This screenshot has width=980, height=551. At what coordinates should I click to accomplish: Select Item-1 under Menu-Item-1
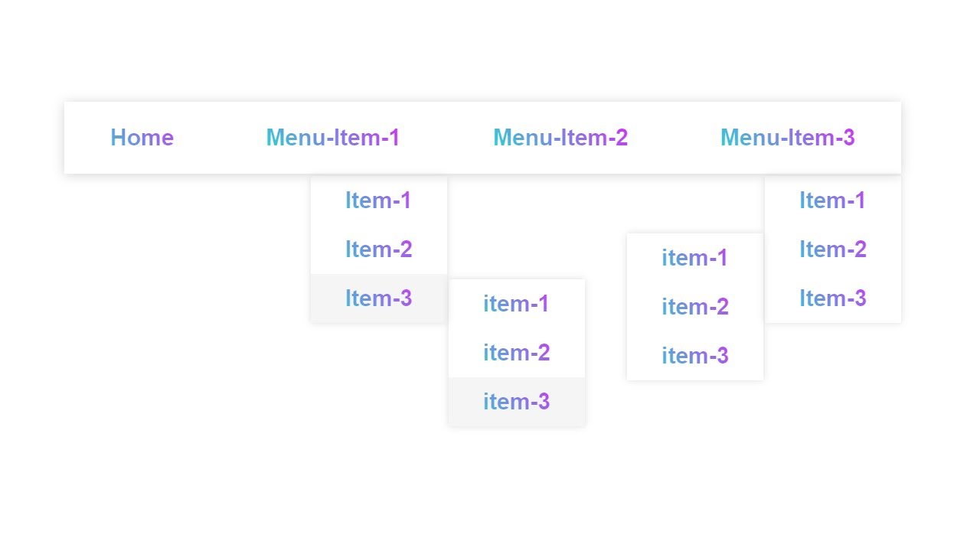click(x=378, y=201)
